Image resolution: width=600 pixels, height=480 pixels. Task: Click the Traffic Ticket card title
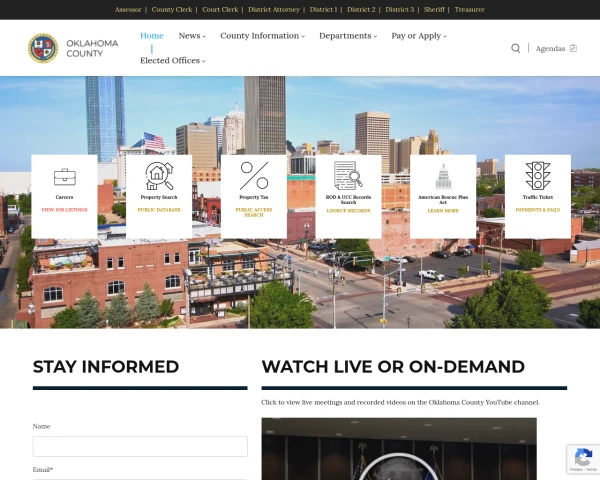pyautogui.click(x=538, y=197)
